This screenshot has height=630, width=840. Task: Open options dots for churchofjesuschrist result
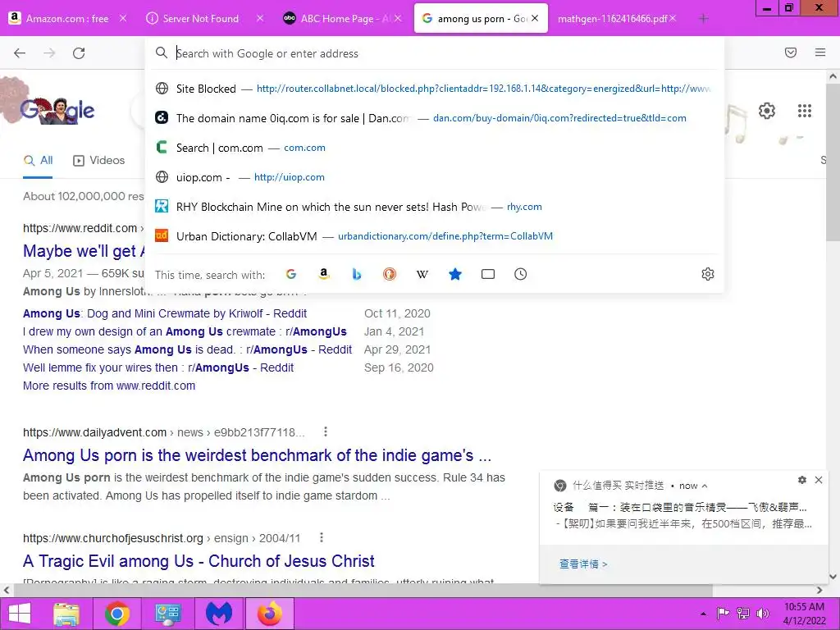coord(321,537)
